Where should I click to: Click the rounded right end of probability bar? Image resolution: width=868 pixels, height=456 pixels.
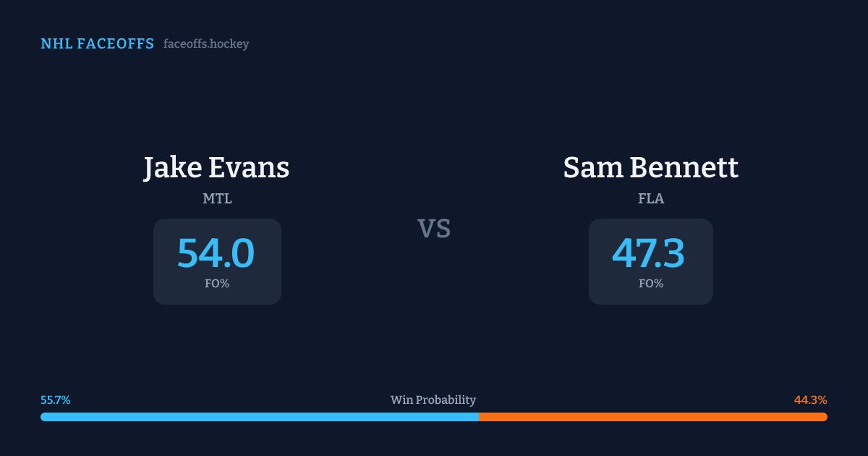(825, 417)
